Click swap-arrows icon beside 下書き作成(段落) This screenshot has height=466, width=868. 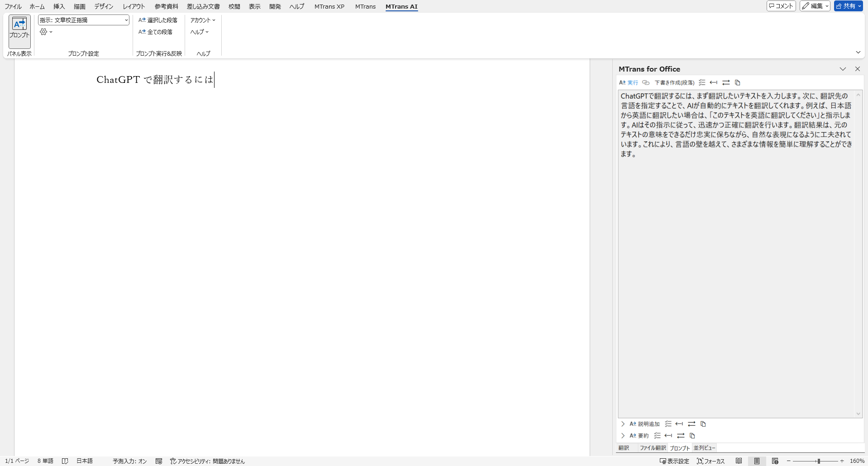pos(726,82)
